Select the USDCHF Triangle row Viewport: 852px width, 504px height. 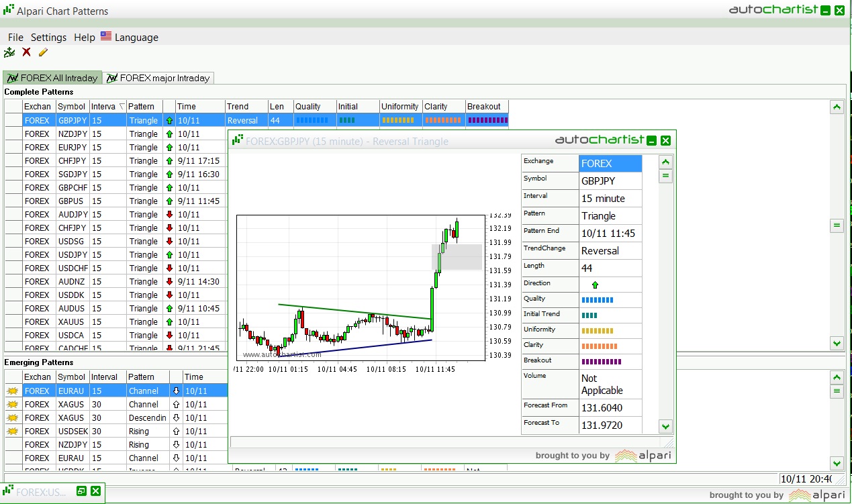point(115,268)
